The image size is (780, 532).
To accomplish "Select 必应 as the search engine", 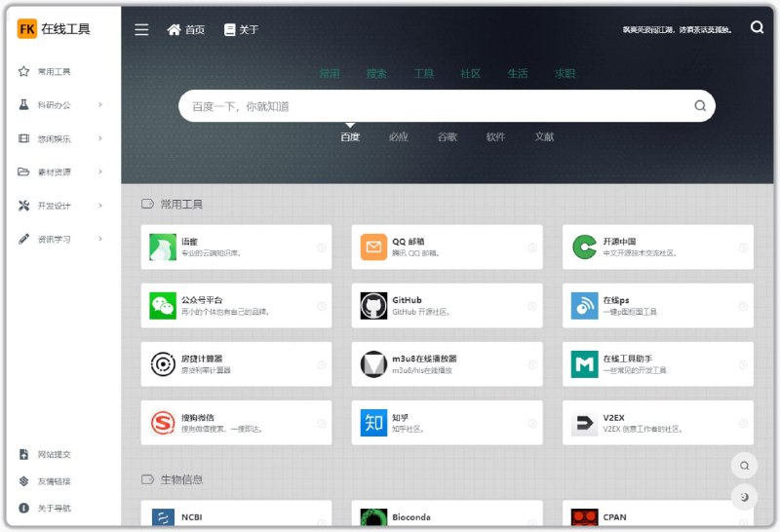I will 398,137.
